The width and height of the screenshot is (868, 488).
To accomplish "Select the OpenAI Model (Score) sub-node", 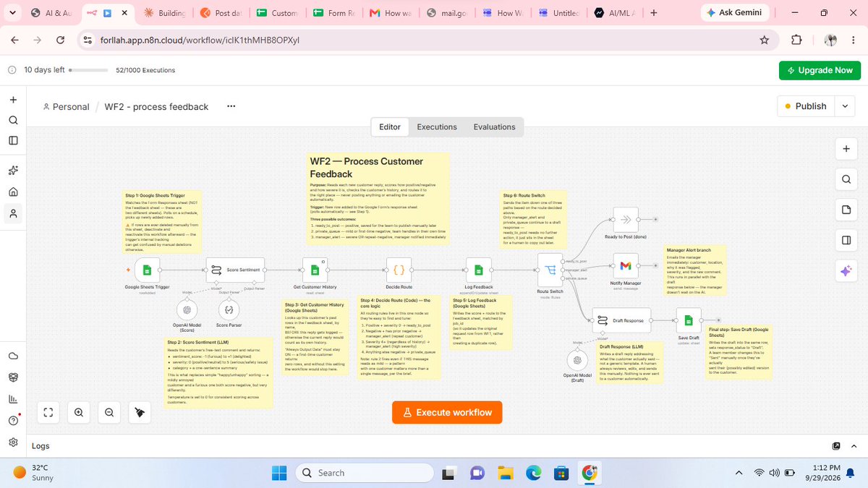I will tap(187, 309).
